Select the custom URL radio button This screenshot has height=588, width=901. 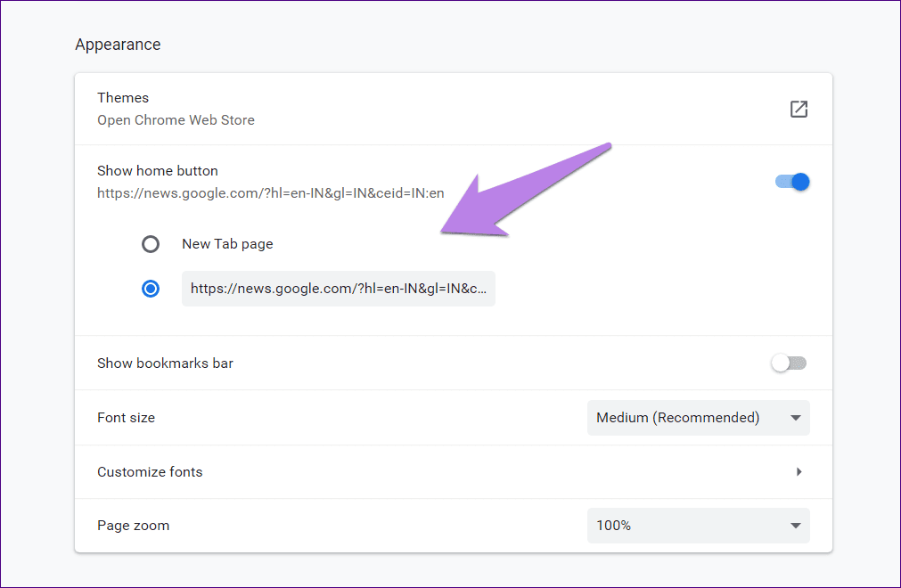(x=151, y=289)
